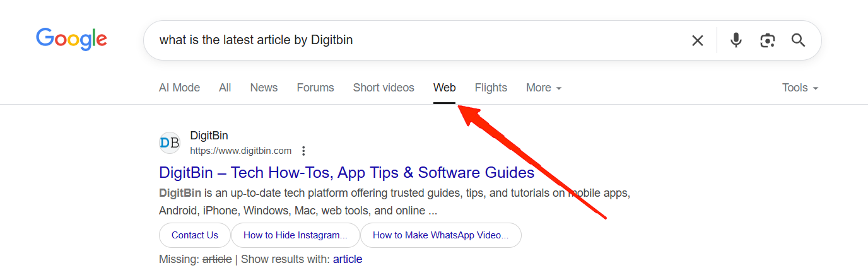The height and width of the screenshot is (280, 868).
Task: Open the News tab
Action: tap(264, 88)
